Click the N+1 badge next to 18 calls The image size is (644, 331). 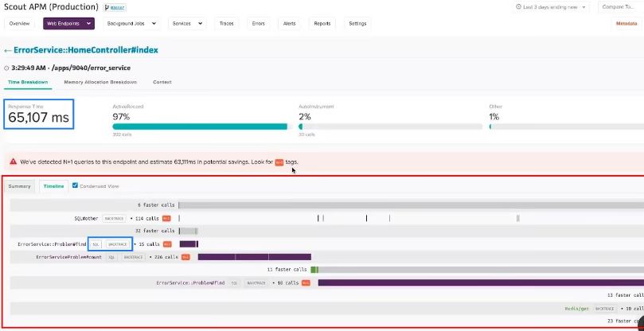tap(306, 283)
